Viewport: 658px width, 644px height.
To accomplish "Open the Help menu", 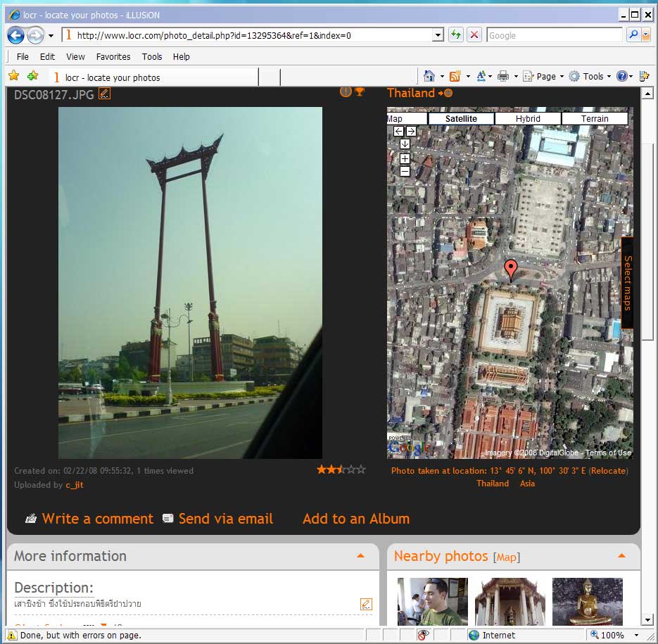I will point(182,57).
